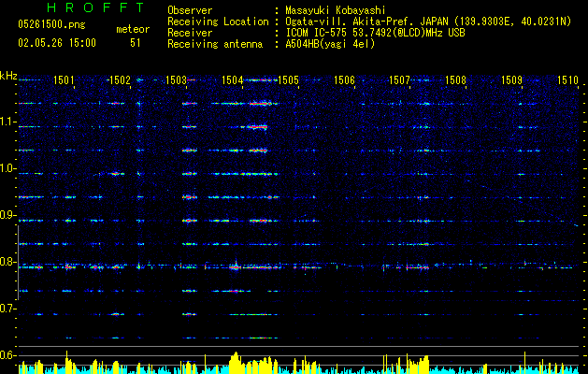Click the 1507 time marker
588x374 pixels.
pyautogui.click(x=400, y=80)
